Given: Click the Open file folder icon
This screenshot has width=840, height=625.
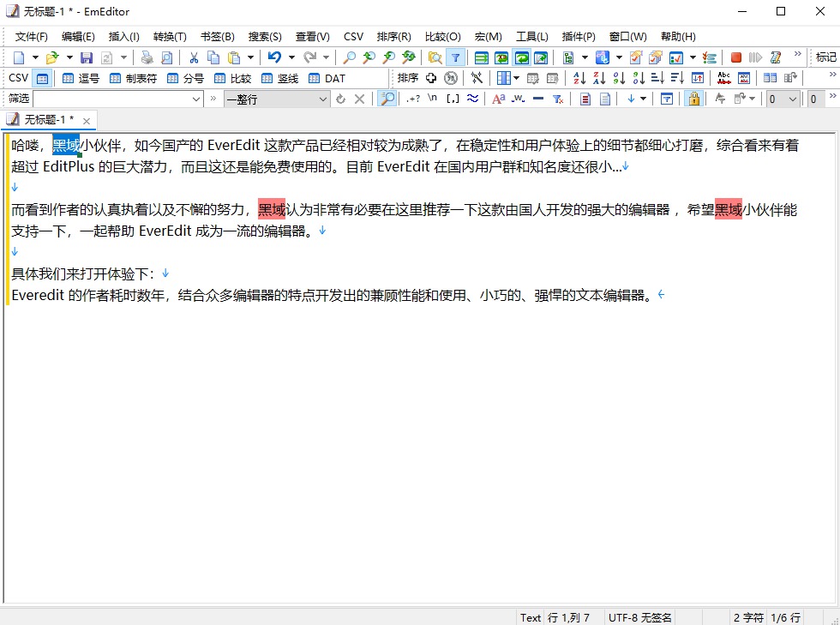Looking at the screenshot, I should point(52,57).
